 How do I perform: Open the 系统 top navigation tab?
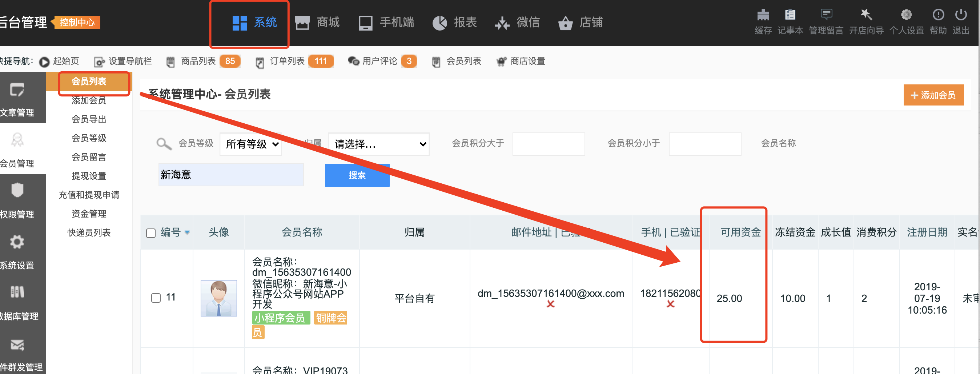point(254,23)
